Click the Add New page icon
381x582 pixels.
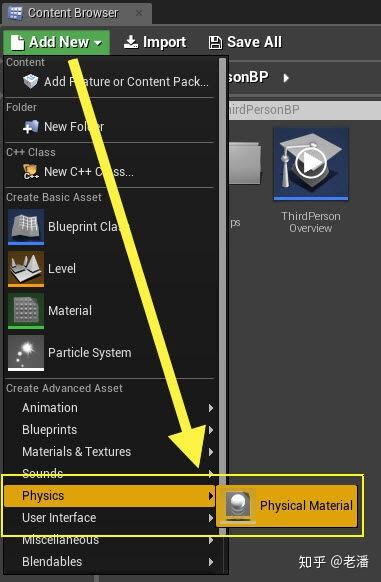[x=17, y=43]
